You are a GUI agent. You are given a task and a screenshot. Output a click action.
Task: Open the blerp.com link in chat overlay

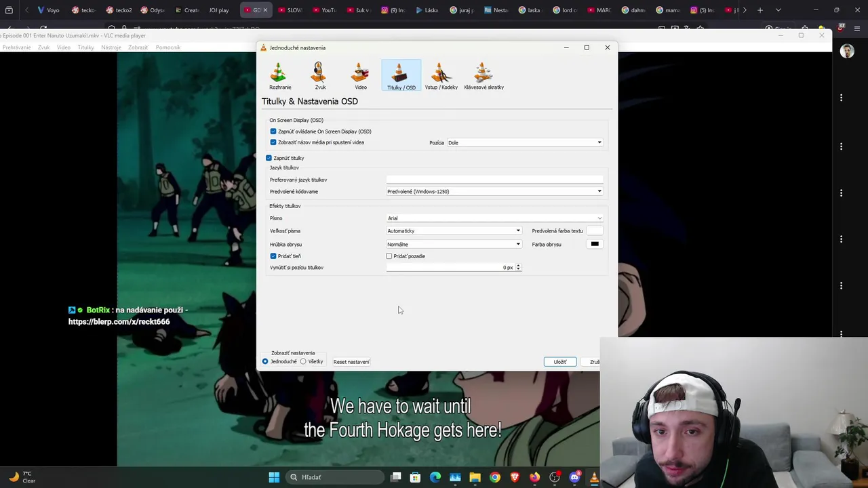pyautogui.click(x=119, y=322)
